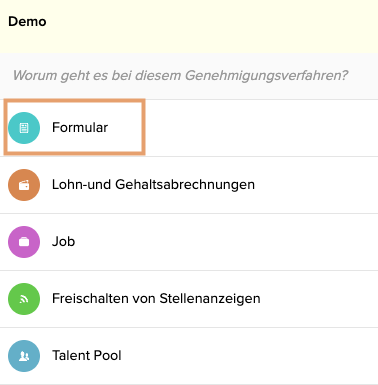378x385 pixels.
Task: Click the teal Formular document icon
Action: tap(24, 128)
